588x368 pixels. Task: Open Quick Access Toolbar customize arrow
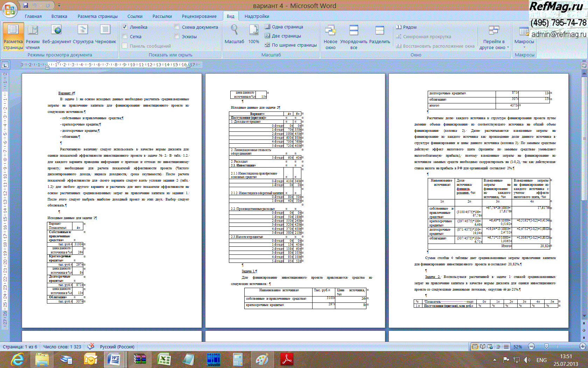[59, 6]
